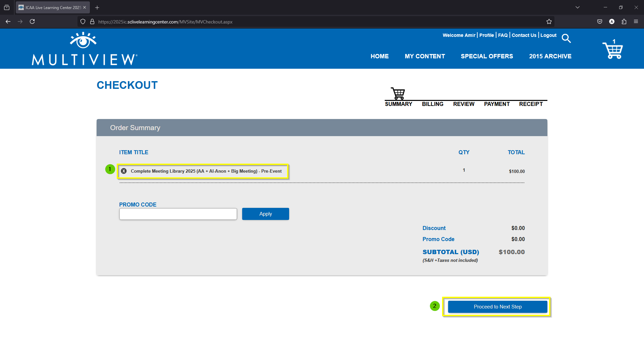Select the PAYMENT checkout step
Viewport: 644px width, 346px height.
pos(497,104)
